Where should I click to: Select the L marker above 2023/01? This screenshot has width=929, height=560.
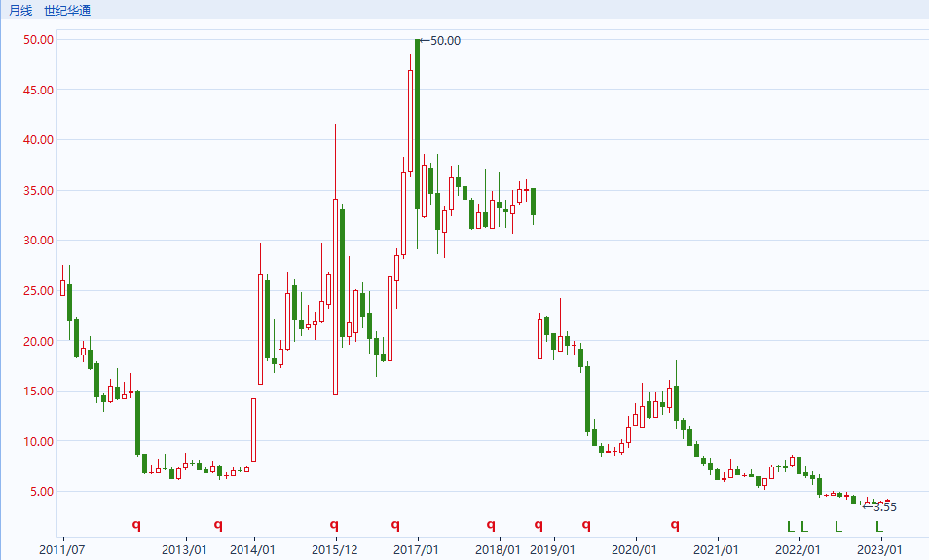[879, 526]
